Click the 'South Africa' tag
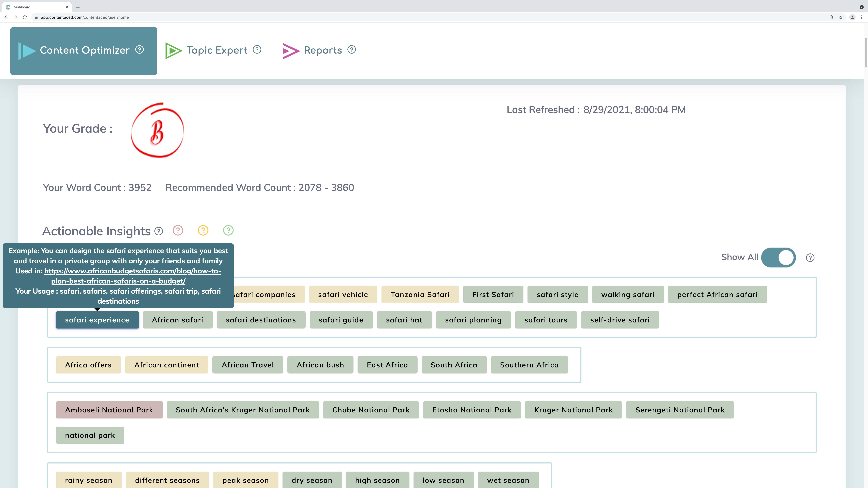Screen dimensions: 868x488 click(x=454, y=365)
